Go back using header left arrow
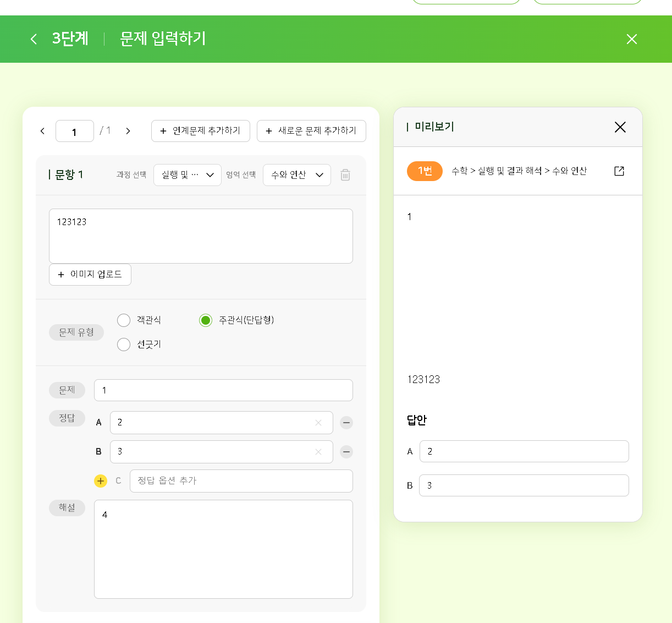672x623 pixels. (x=34, y=39)
